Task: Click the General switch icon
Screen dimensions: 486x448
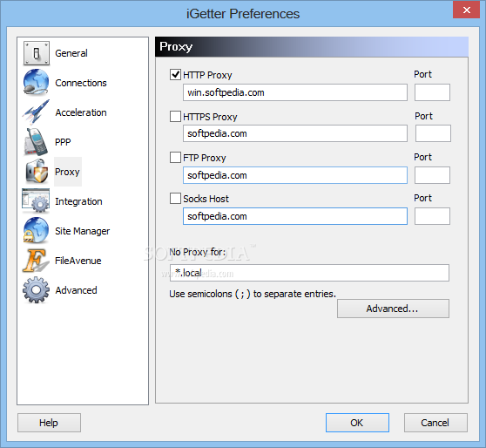Action: coord(37,53)
